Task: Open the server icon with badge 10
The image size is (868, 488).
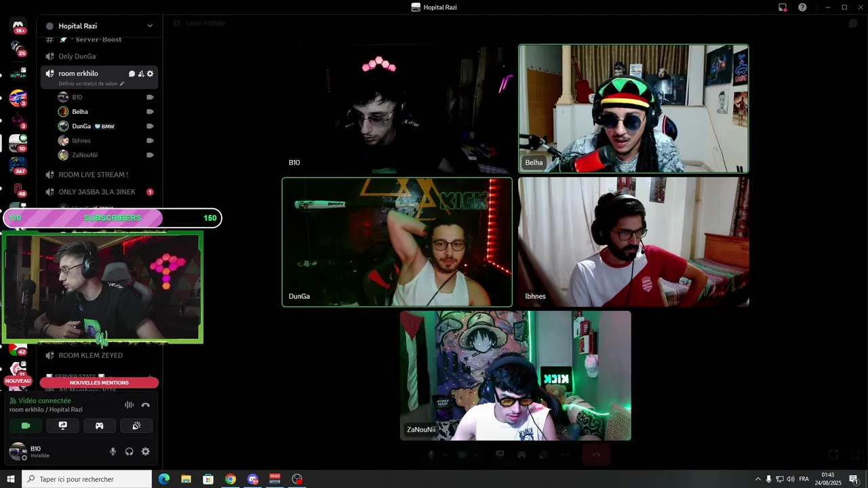Action: (18, 143)
